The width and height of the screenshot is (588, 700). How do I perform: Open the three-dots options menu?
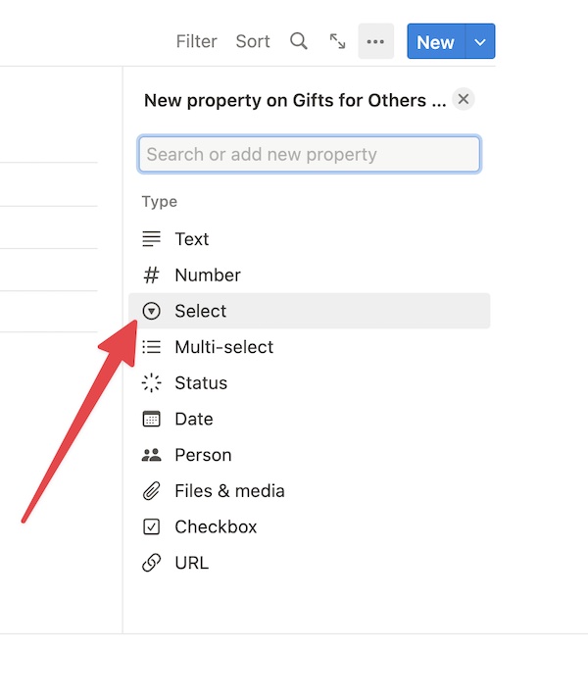click(375, 41)
